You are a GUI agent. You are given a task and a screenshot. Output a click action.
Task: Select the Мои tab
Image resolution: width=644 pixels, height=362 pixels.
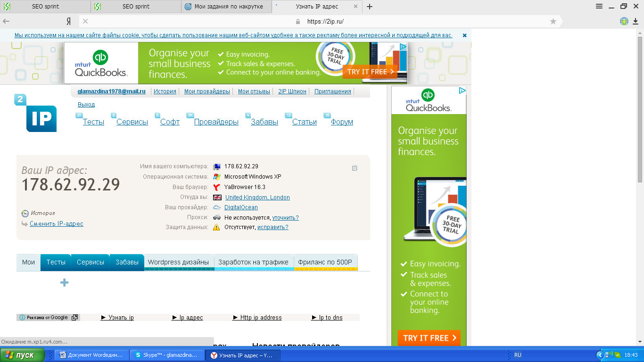click(x=29, y=262)
